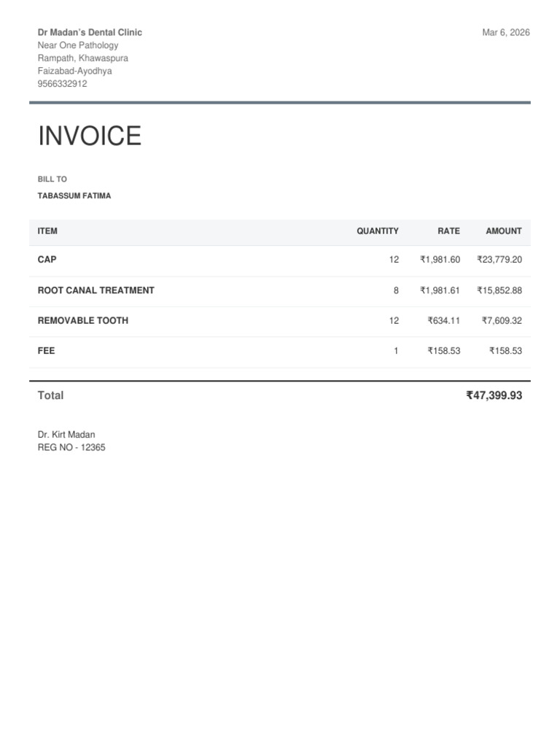Click the RATE column header
The height and width of the screenshot is (747, 560).
point(448,231)
